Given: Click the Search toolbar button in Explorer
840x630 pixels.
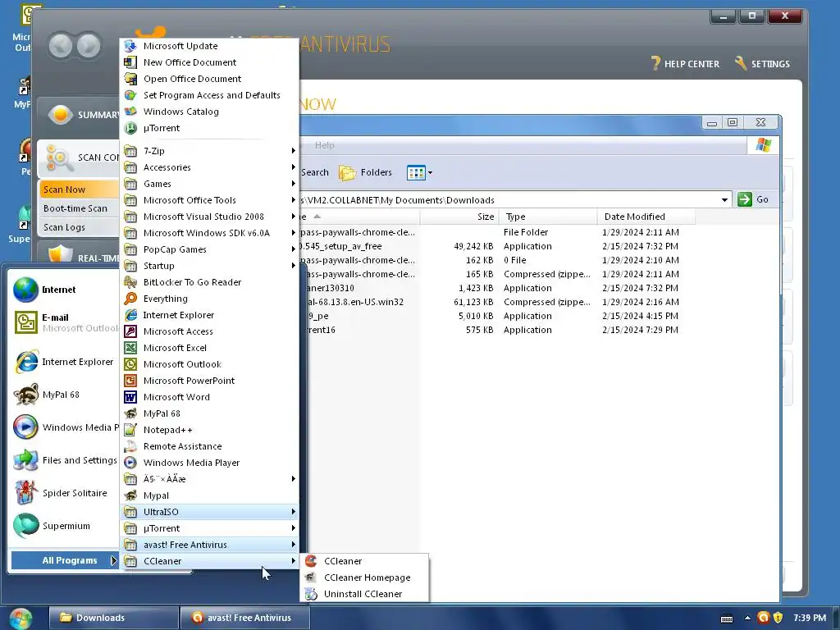Looking at the screenshot, I should point(314,172).
